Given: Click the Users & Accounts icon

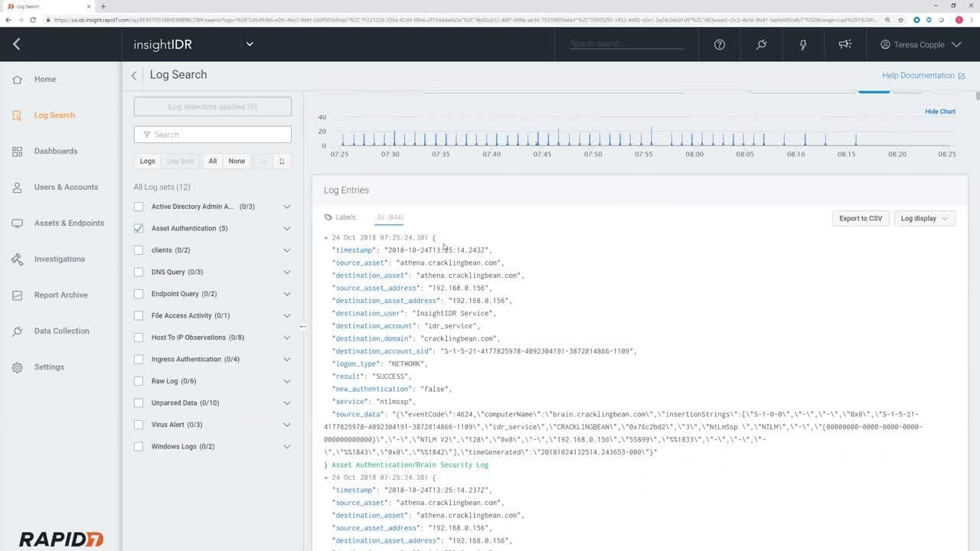Looking at the screenshot, I should point(17,187).
